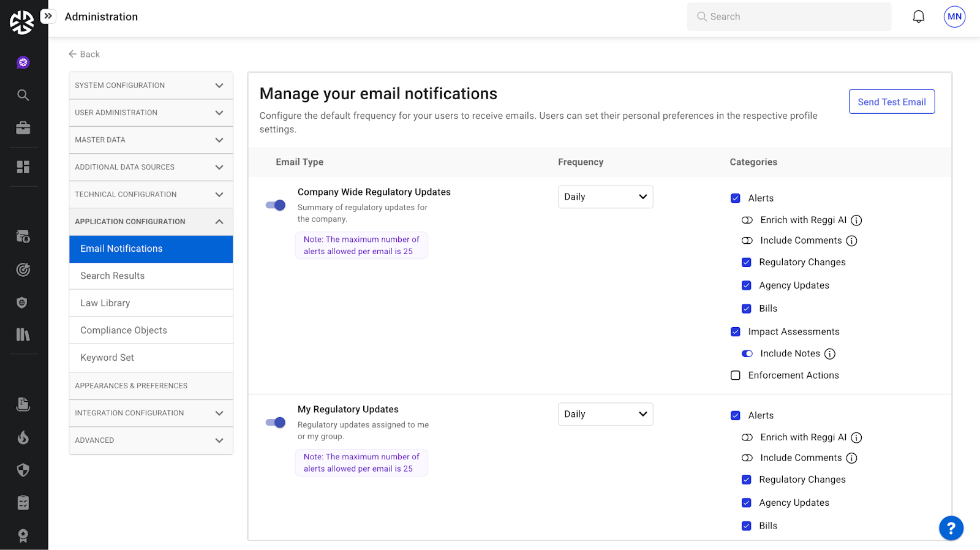Open the MN user profile avatar
980x550 pixels.
[x=954, y=17]
